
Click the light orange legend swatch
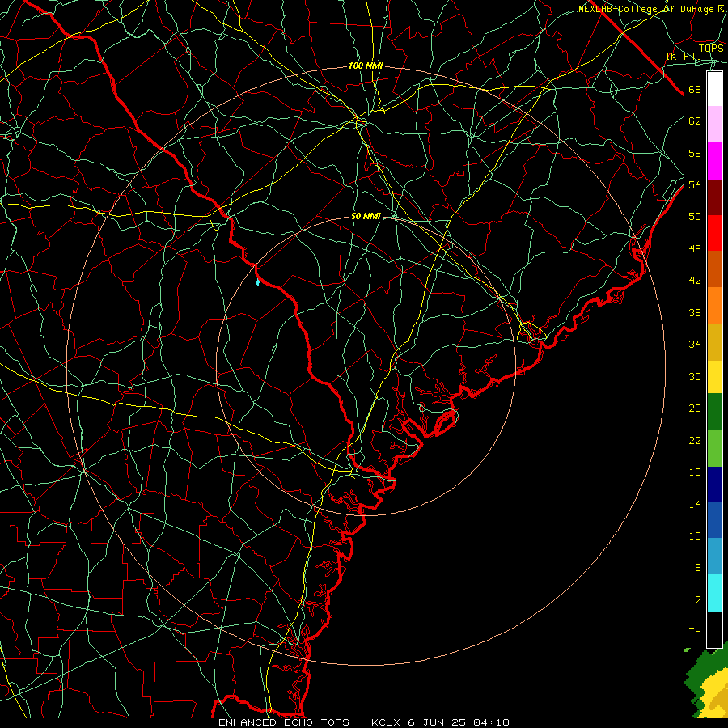pos(714,306)
